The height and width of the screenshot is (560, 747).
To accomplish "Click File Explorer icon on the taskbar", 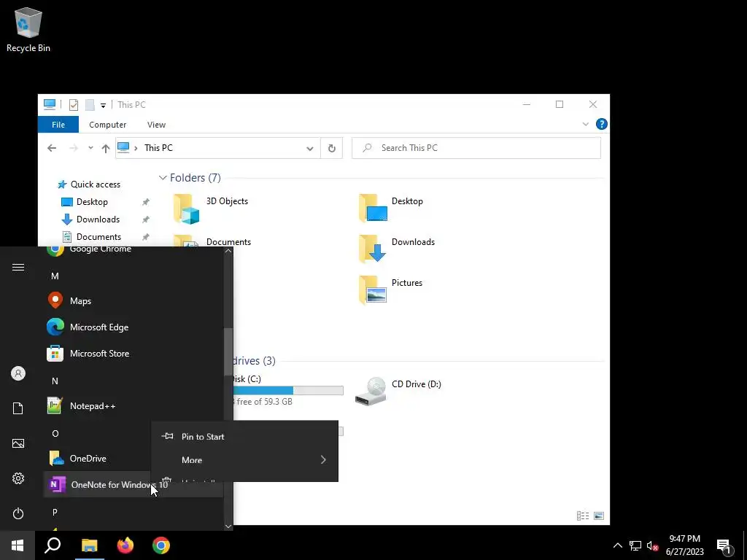I will pos(89,545).
